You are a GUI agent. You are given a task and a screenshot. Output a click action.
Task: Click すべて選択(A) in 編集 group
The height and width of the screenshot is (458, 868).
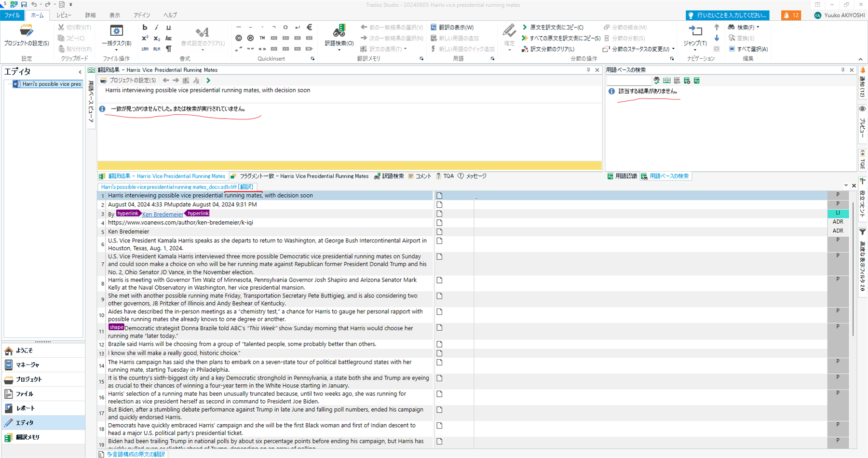[x=748, y=49]
